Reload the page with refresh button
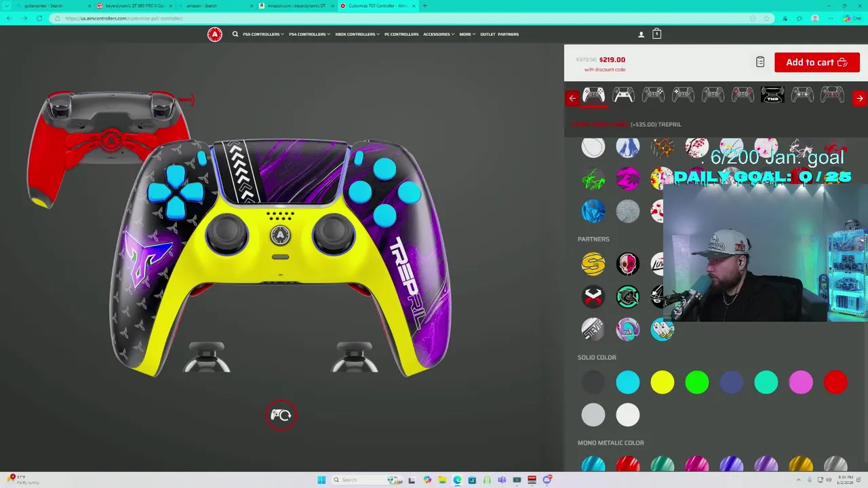Image resolution: width=868 pixels, height=488 pixels. [39, 18]
